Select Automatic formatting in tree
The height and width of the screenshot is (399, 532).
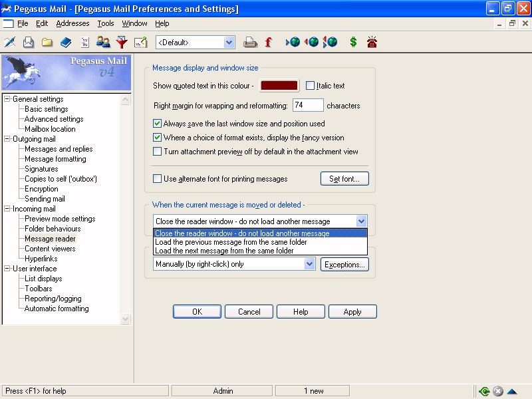(x=57, y=309)
